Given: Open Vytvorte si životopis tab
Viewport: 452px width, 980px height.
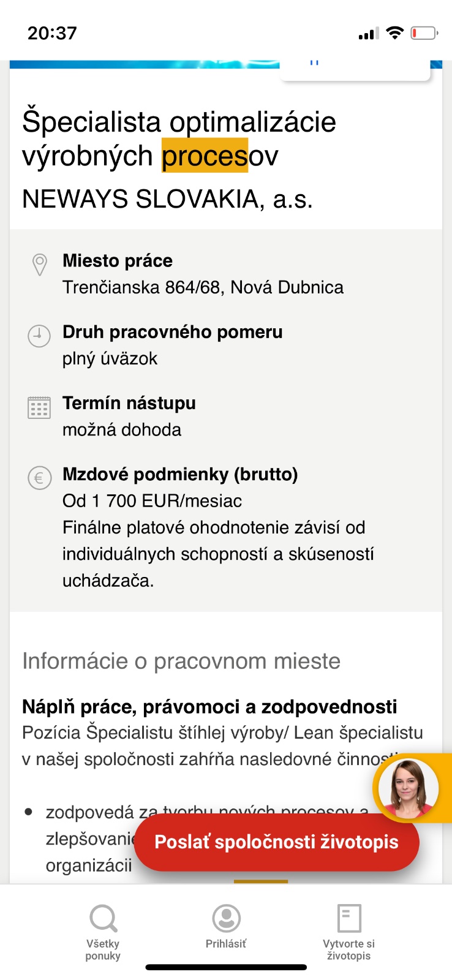Looking at the screenshot, I should [x=349, y=932].
